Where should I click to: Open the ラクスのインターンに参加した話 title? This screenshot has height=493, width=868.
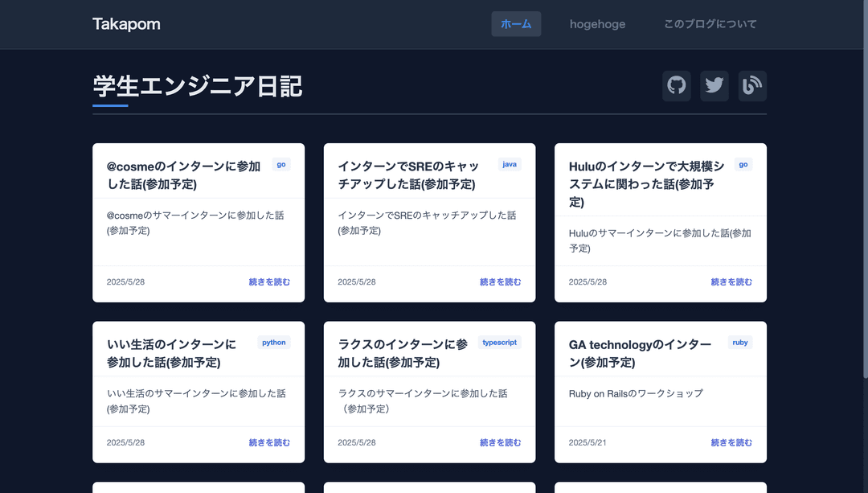point(403,353)
